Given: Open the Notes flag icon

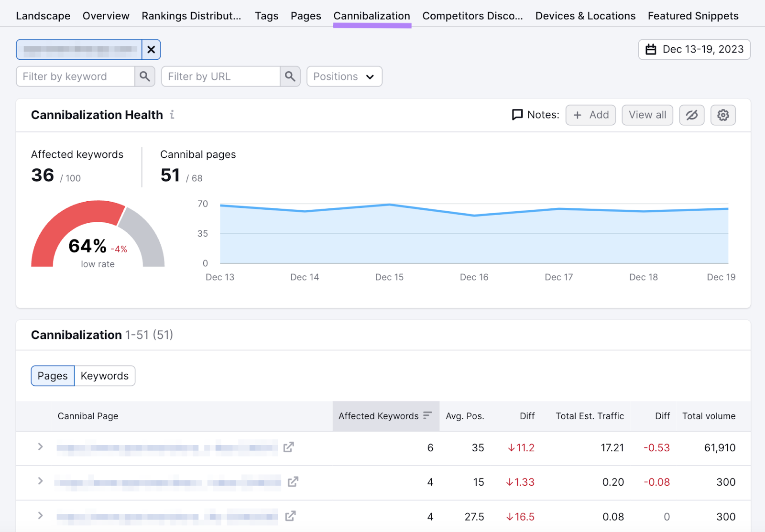Looking at the screenshot, I should pos(518,115).
